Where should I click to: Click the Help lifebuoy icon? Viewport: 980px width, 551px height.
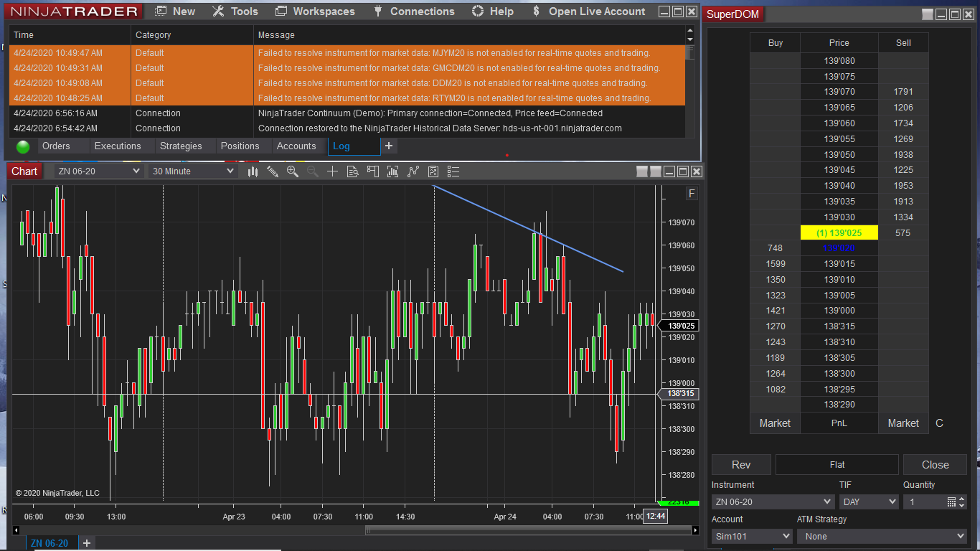(478, 11)
